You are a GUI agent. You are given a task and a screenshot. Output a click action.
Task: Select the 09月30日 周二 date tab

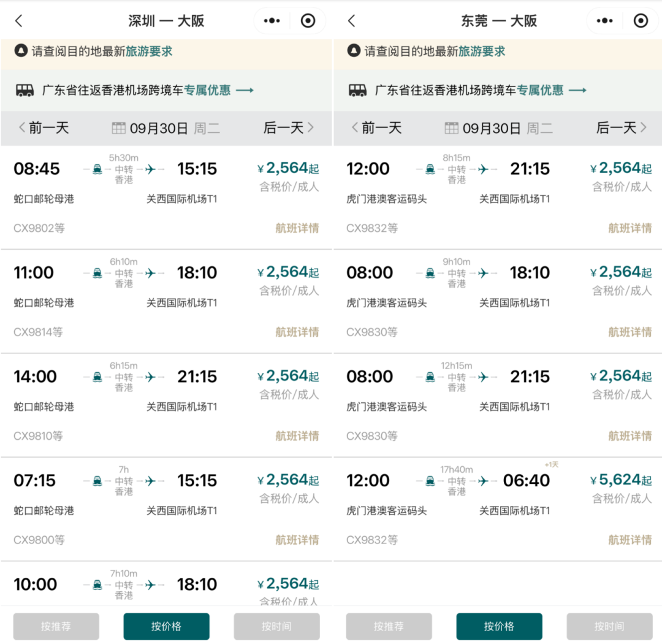coord(165,128)
